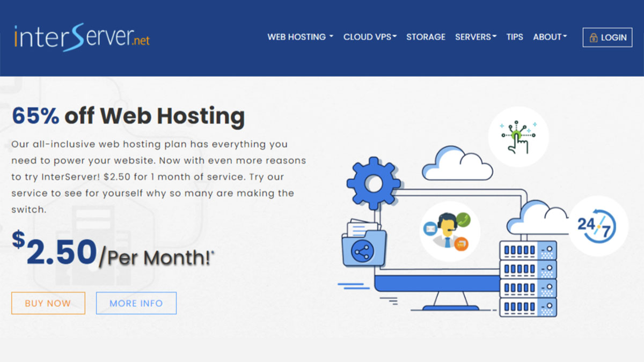This screenshot has width=644, height=362.
Task: Open the About dropdown menu
Action: (x=550, y=37)
